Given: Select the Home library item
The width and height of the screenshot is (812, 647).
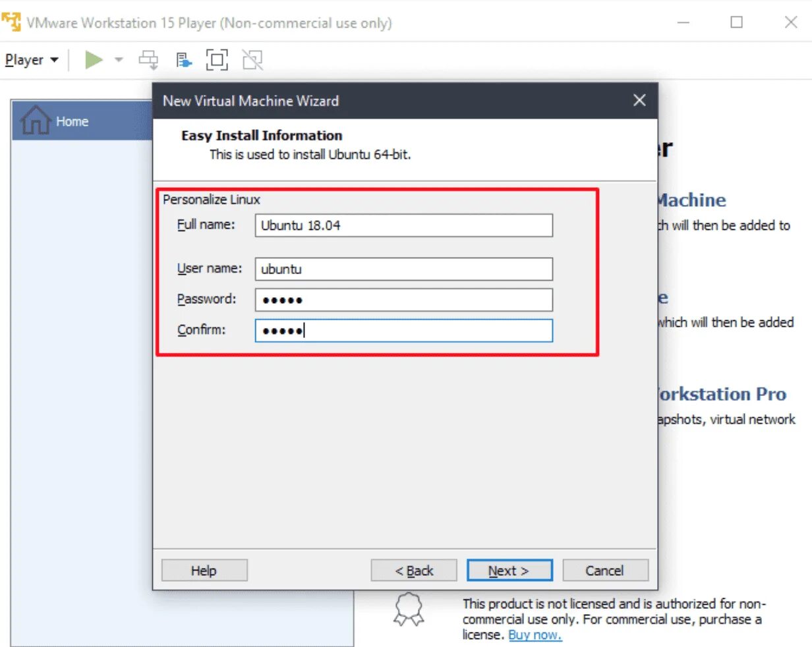Looking at the screenshot, I should [x=82, y=121].
